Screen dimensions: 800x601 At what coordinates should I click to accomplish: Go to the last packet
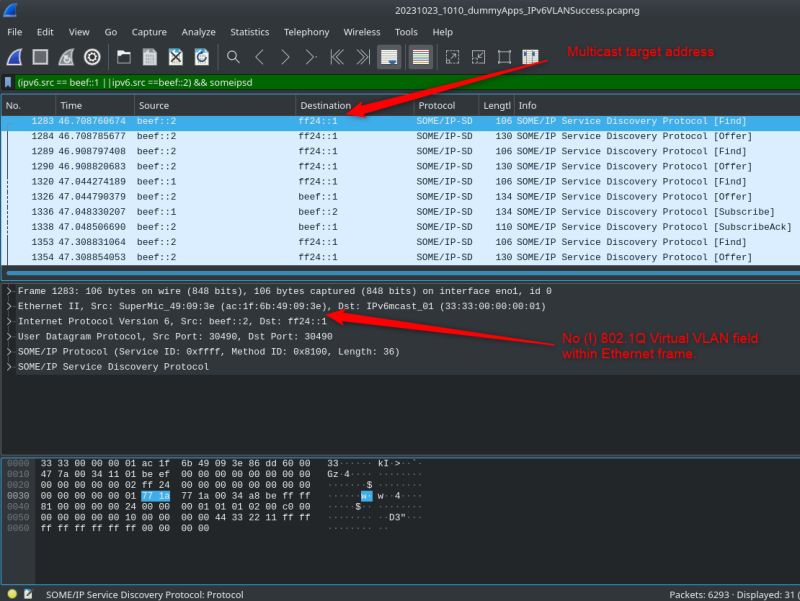pyautogui.click(x=362, y=57)
